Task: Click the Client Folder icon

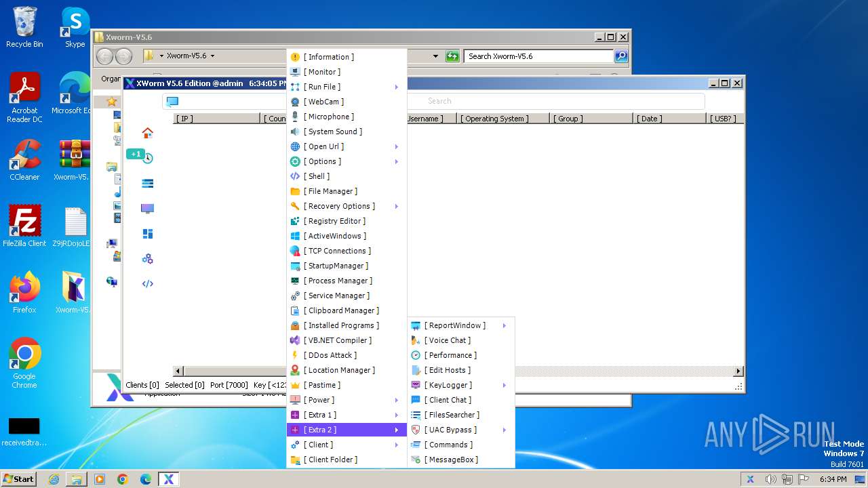Action: (295, 460)
